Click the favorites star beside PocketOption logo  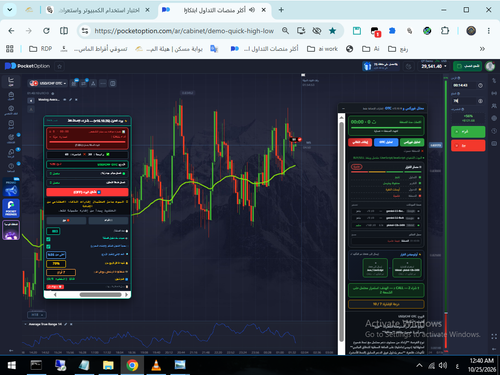point(60,66)
